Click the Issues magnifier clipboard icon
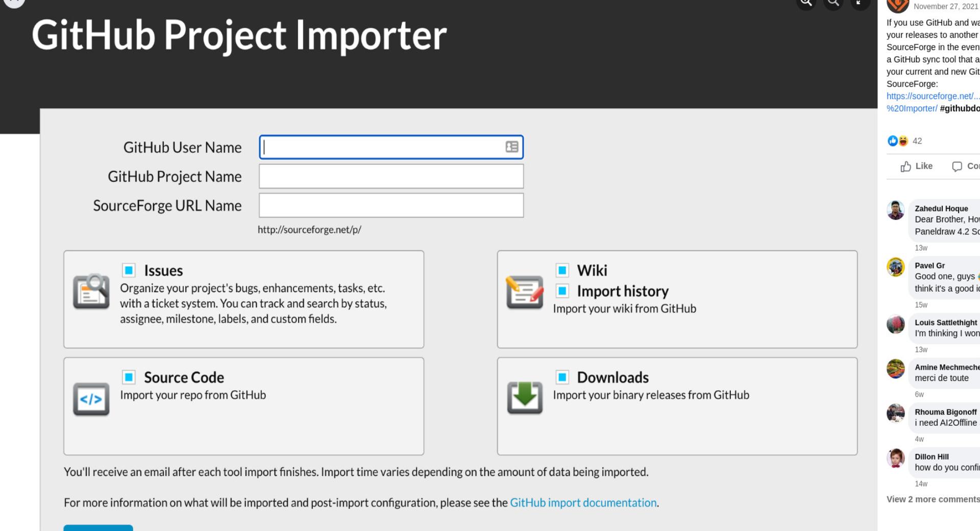Image resolution: width=980 pixels, height=531 pixels. pyautogui.click(x=91, y=292)
